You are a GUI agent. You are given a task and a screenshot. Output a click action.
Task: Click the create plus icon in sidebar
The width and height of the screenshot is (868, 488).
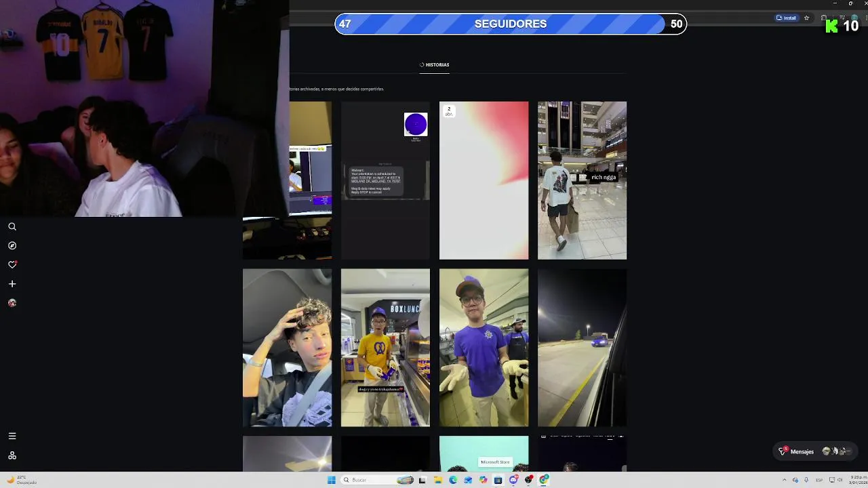(x=12, y=284)
